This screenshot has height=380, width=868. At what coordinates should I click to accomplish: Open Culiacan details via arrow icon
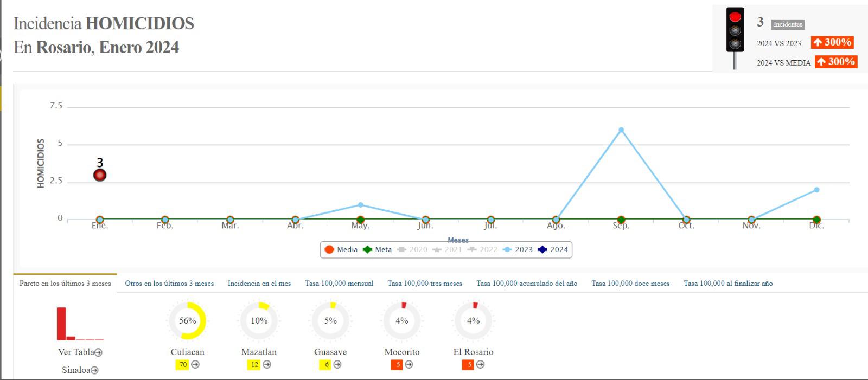click(x=195, y=365)
